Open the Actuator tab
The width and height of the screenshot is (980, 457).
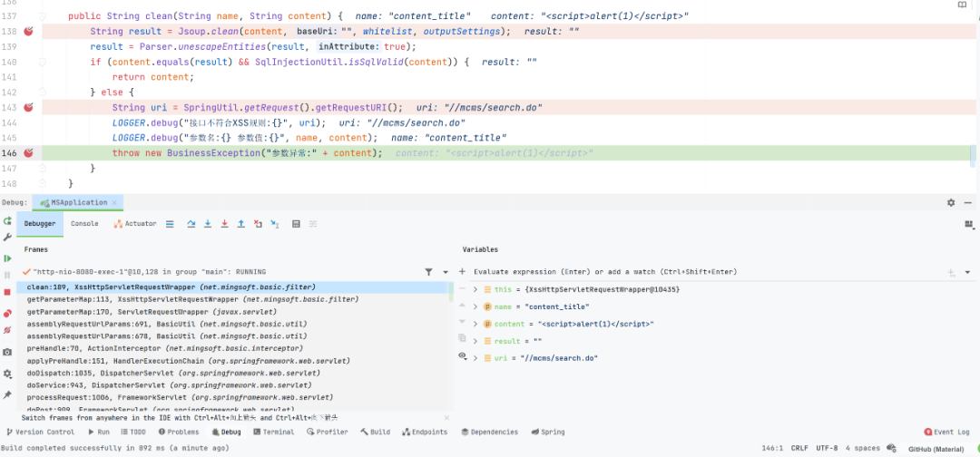pyautogui.click(x=135, y=223)
